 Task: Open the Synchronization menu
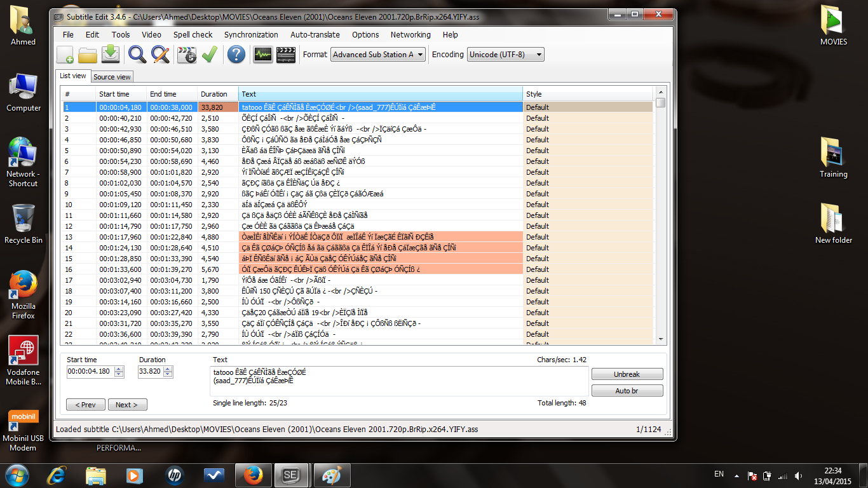point(251,35)
